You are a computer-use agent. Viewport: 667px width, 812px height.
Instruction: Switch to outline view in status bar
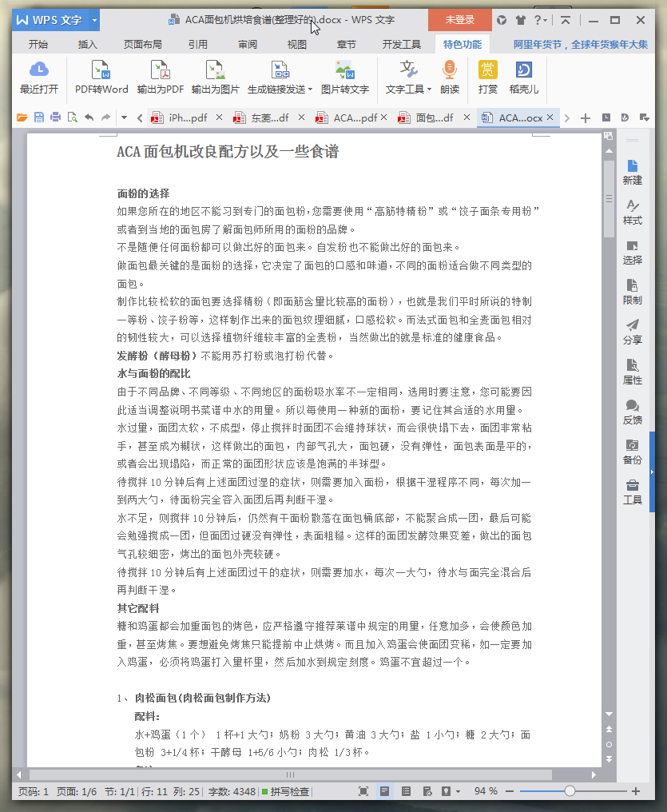[407, 791]
